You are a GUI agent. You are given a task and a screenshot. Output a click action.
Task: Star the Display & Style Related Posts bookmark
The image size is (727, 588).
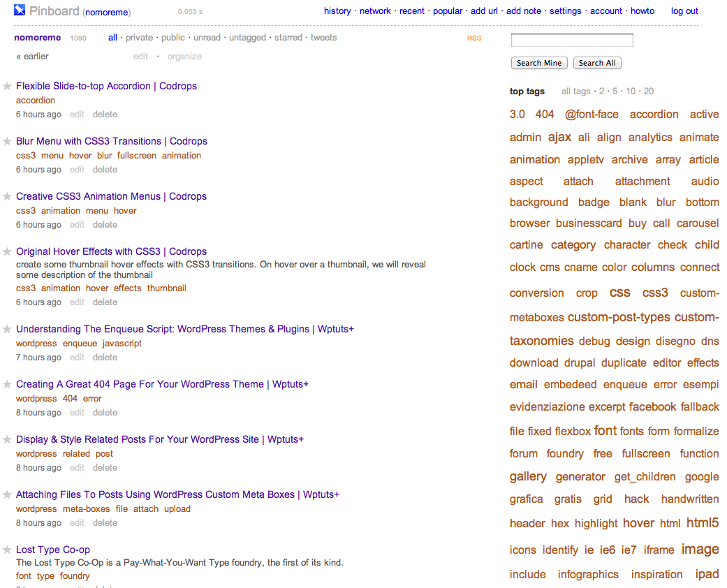point(7,440)
